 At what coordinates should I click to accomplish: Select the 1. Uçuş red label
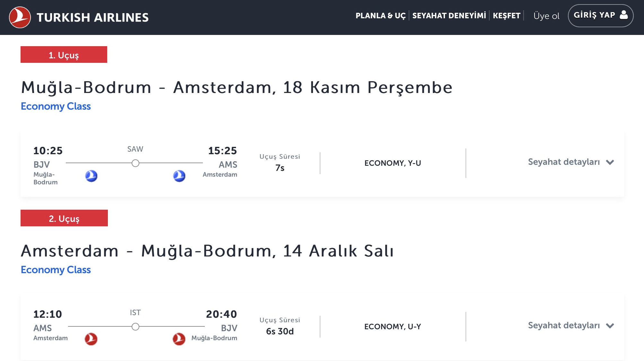pyautogui.click(x=64, y=55)
